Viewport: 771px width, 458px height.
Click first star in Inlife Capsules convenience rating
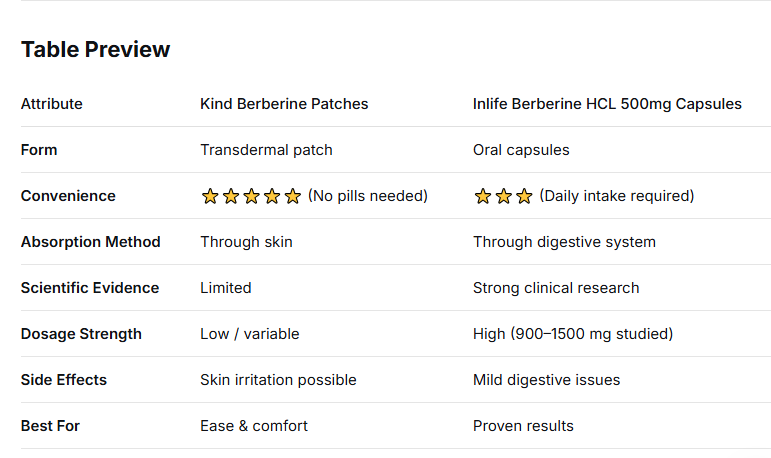482,197
